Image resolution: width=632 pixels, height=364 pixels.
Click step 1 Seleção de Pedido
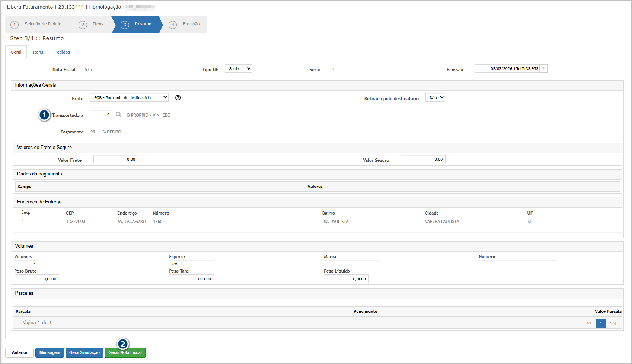[x=38, y=25]
